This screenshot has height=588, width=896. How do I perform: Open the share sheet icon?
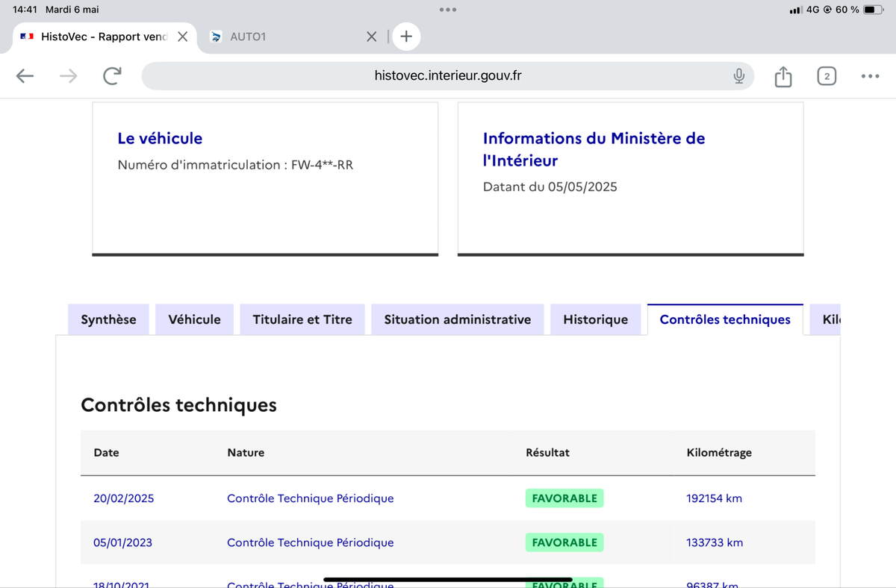coord(783,76)
